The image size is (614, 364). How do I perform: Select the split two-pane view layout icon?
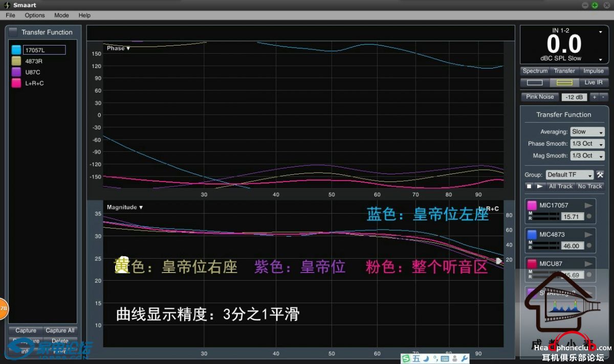pyautogui.click(x=564, y=82)
